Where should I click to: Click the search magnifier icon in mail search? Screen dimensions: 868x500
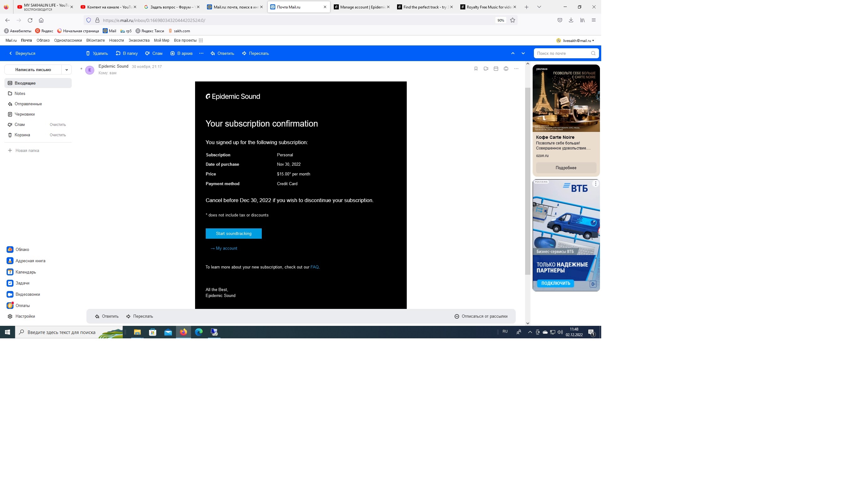593,53
